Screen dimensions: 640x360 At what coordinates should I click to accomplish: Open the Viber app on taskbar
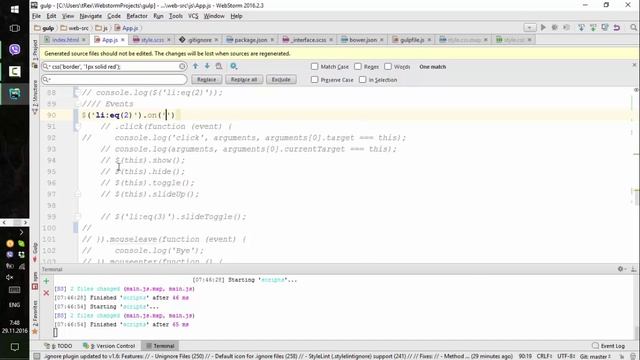pos(15,49)
